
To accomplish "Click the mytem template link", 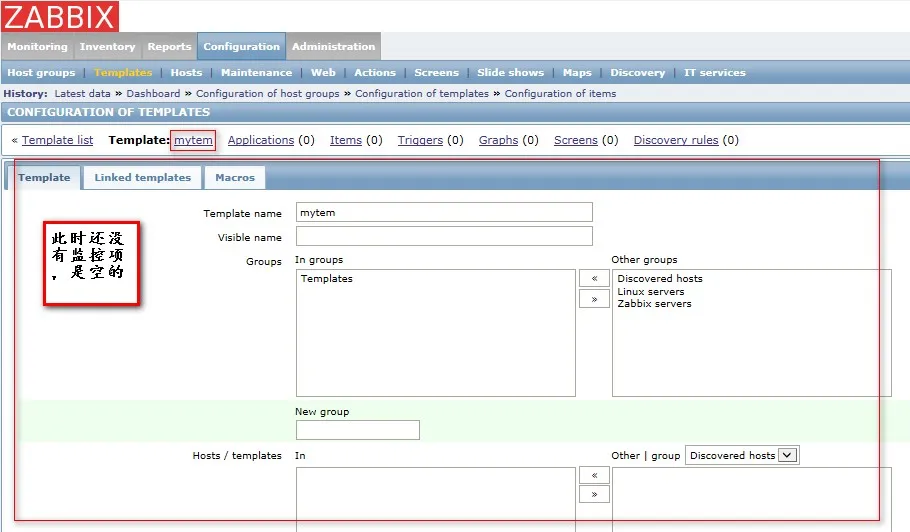I will click(193, 140).
